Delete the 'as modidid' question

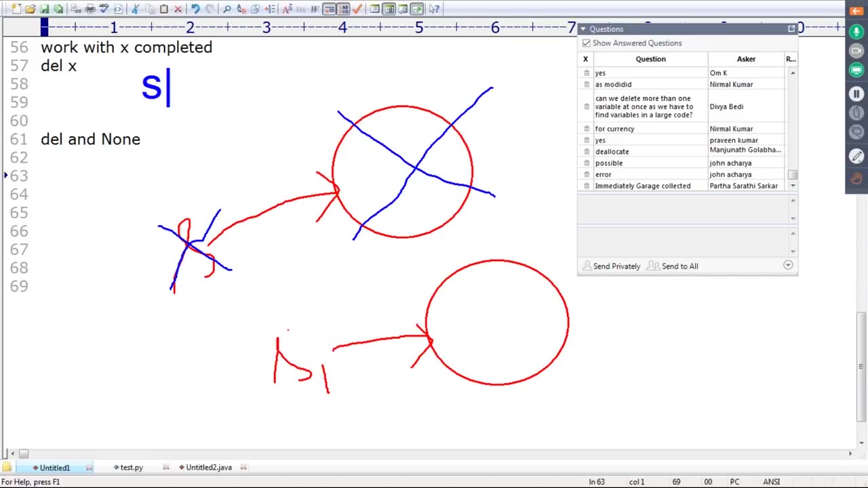tap(587, 85)
